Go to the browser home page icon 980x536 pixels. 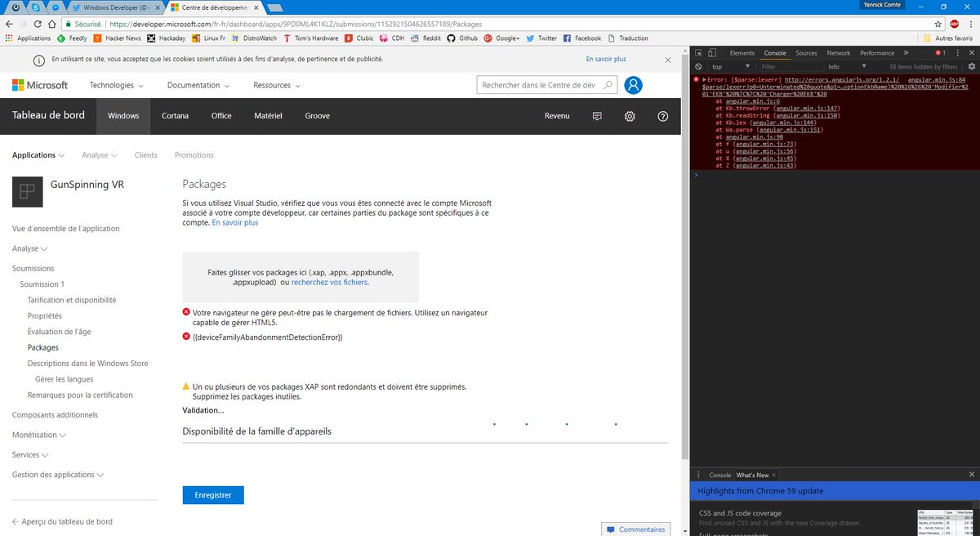[54, 24]
